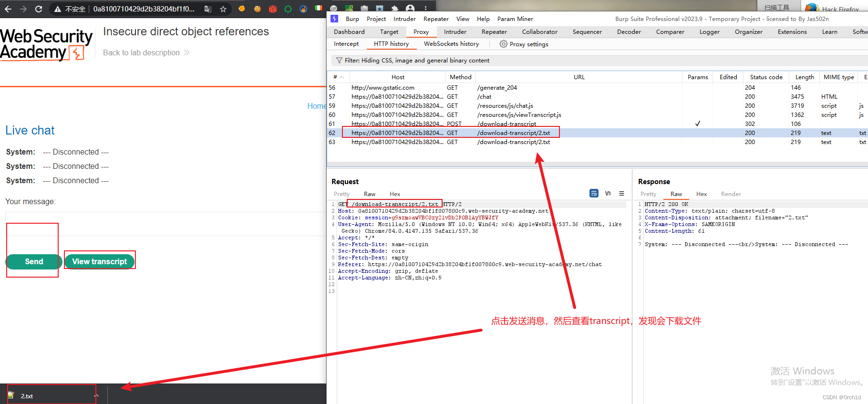The width and height of the screenshot is (868, 404).
Task: Open the Project menu
Action: tap(376, 19)
